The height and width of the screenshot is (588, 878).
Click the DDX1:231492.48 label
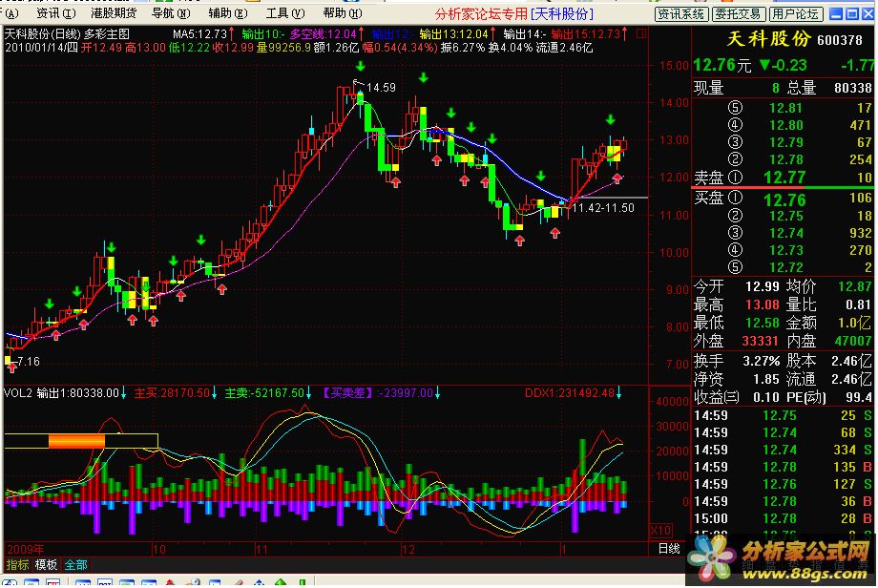(570, 393)
